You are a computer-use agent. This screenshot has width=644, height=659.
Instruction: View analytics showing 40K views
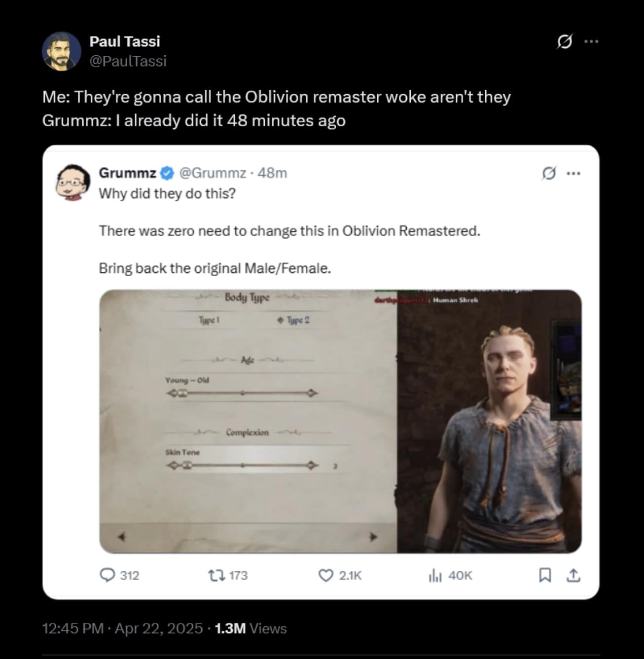pyautogui.click(x=435, y=575)
